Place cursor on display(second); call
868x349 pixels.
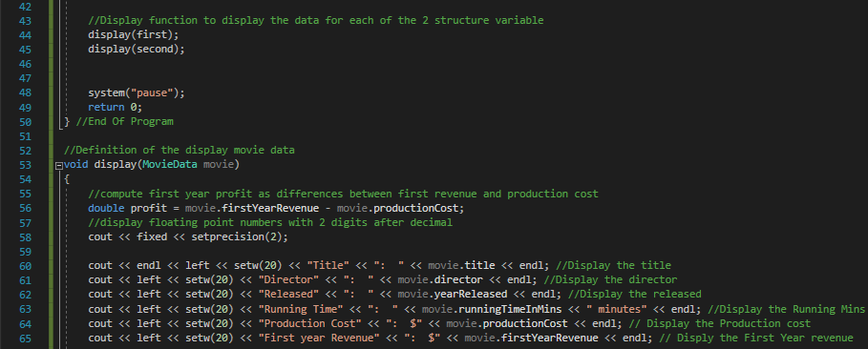[137, 50]
